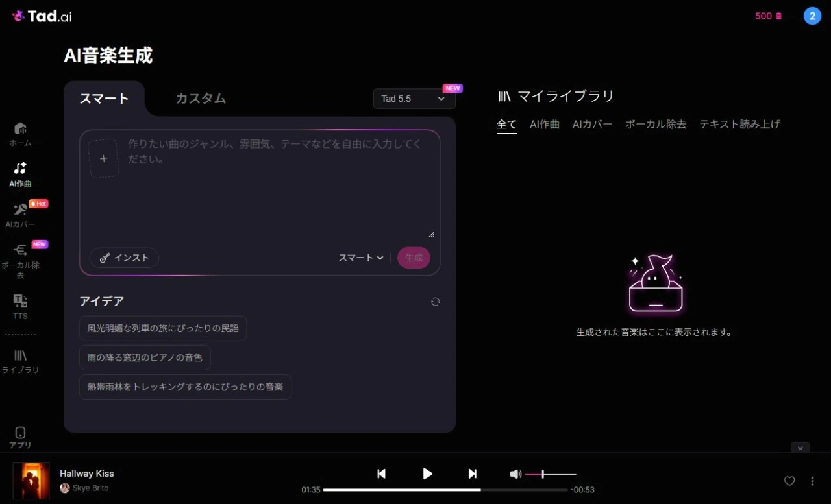Adjust the volume slider
831x504 pixels.
pyautogui.click(x=551, y=474)
